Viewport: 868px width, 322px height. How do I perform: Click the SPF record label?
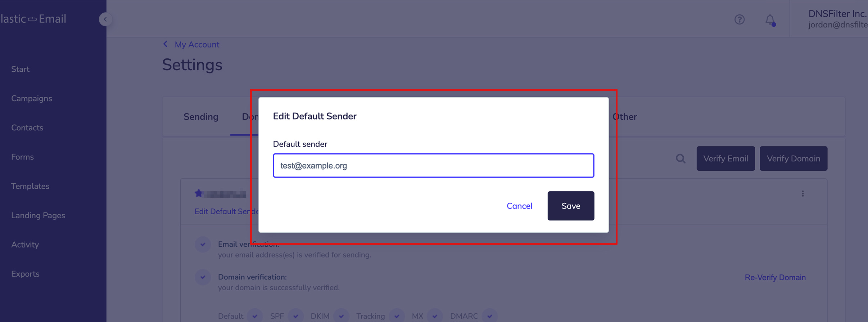point(277,316)
